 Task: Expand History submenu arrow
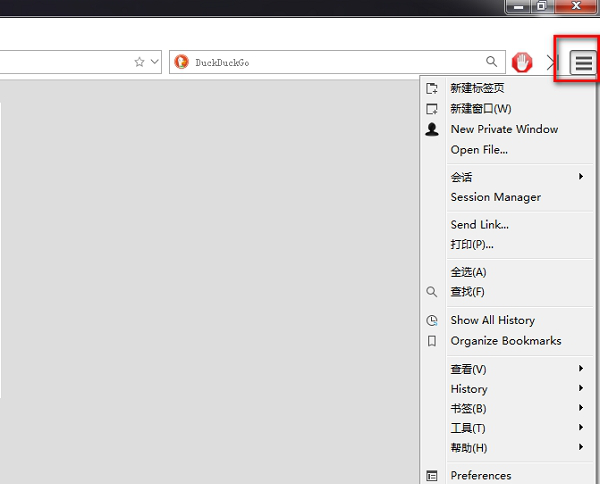(x=581, y=388)
